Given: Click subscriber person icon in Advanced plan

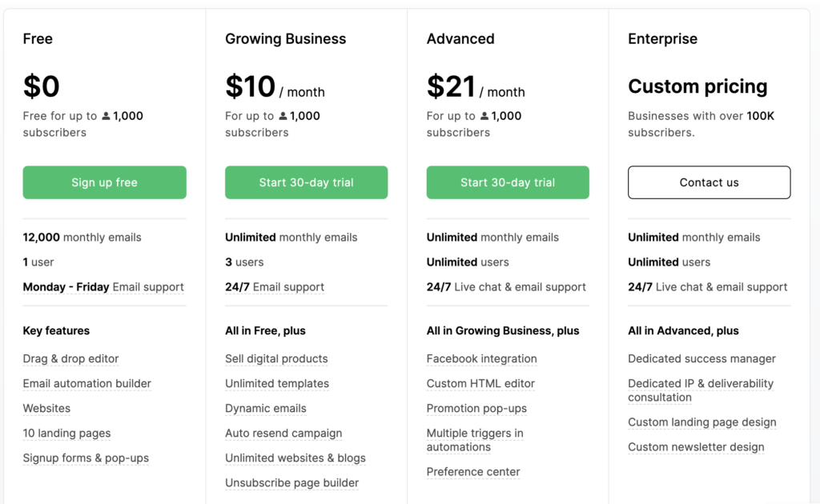Looking at the screenshot, I should (484, 116).
